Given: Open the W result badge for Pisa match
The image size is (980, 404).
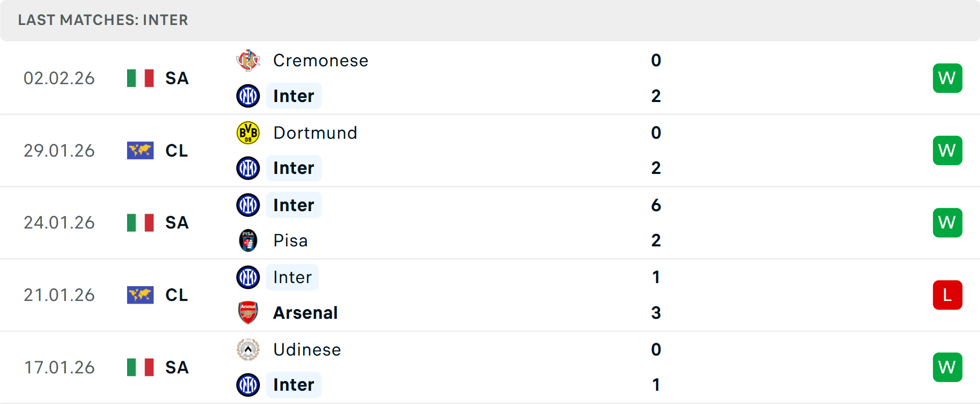Looking at the screenshot, I should click(x=947, y=222).
